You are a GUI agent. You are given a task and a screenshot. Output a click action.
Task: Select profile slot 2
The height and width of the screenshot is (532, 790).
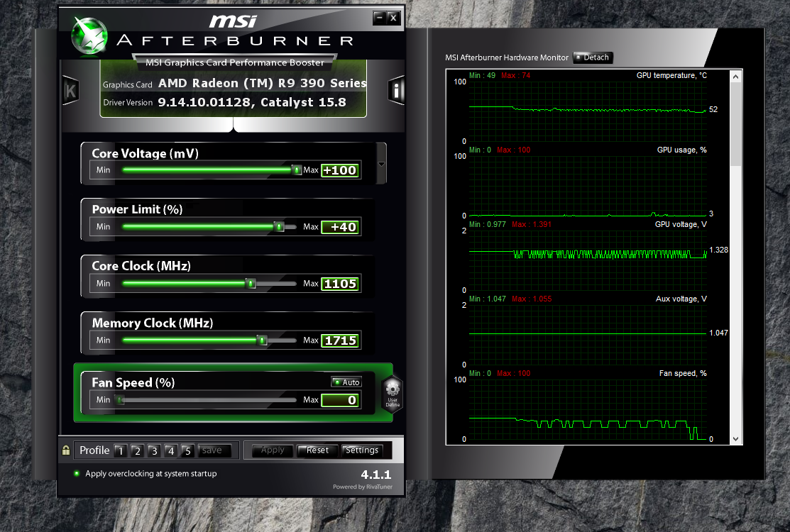tap(137, 450)
